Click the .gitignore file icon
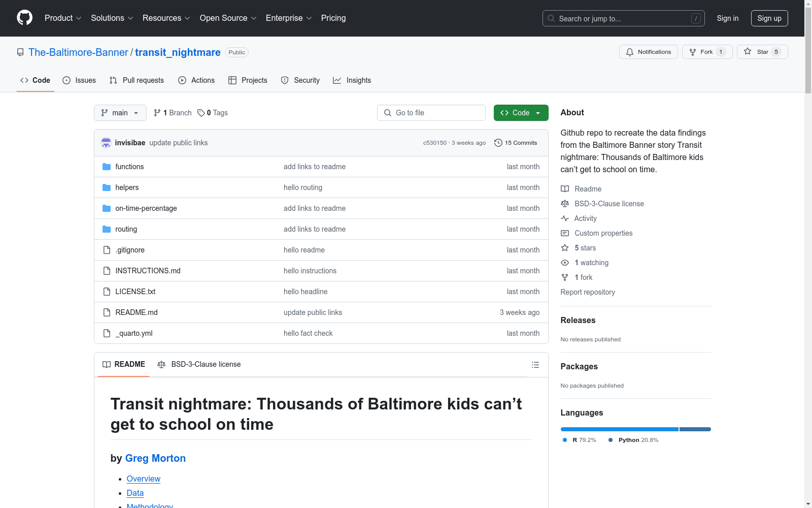812x508 pixels. [x=107, y=250]
